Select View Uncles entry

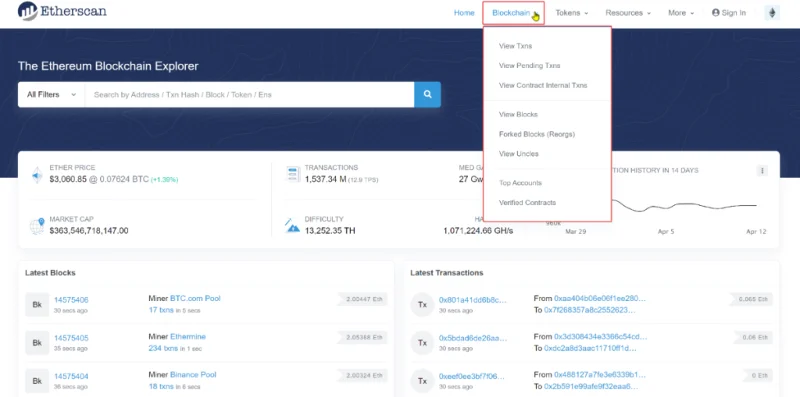click(x=518, y=154)
